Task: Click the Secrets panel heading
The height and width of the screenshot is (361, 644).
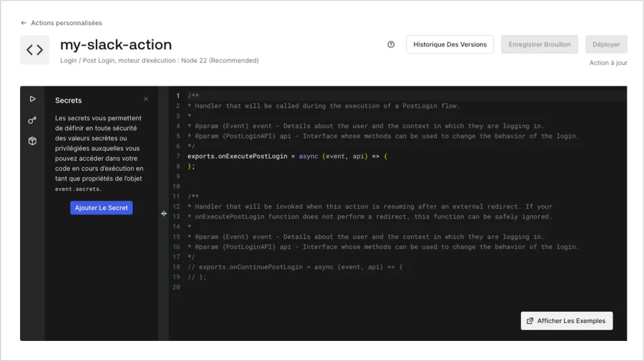Action: click(x=68, y=100)
